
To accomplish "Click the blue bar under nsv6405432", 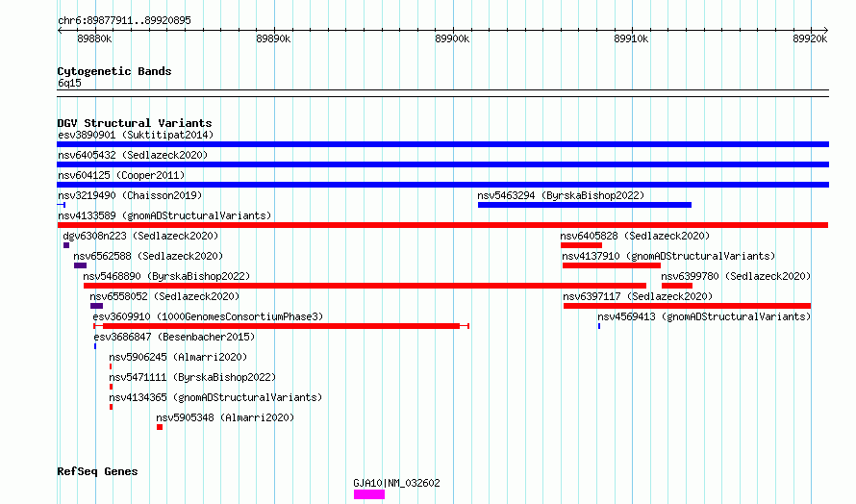I will 442,164.
